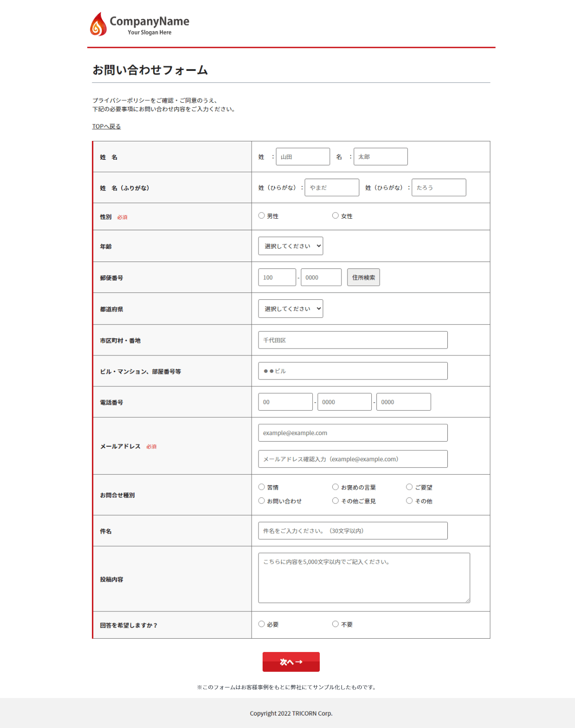Image resolution: width=575 pixels, height=728 pixels.
Task: Click the メールアドレス確認入力 field
Action: [353, 459]
